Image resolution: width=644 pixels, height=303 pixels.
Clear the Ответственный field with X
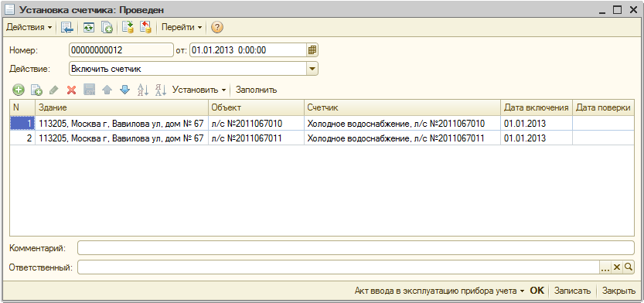pyautogui.click(x=616, y=267)
